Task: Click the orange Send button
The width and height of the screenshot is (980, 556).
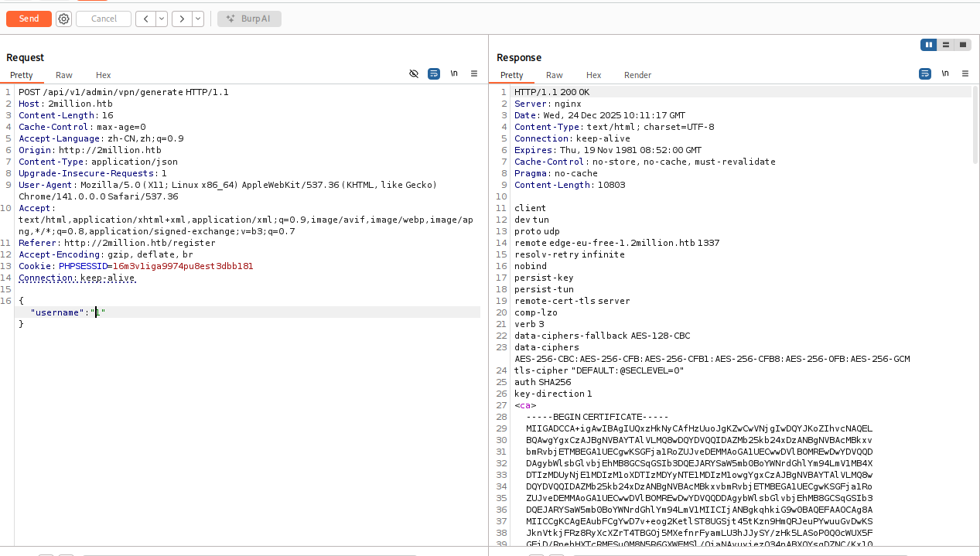Action: (29, 19)
